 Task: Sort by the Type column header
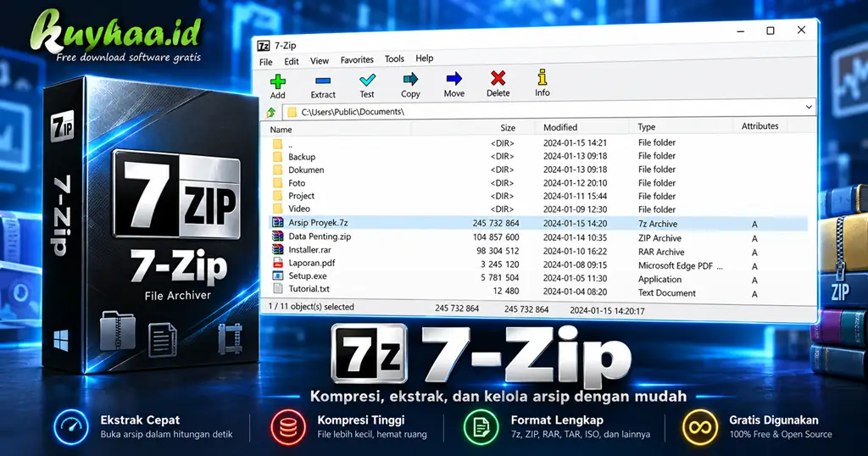[x=647, y=127]
